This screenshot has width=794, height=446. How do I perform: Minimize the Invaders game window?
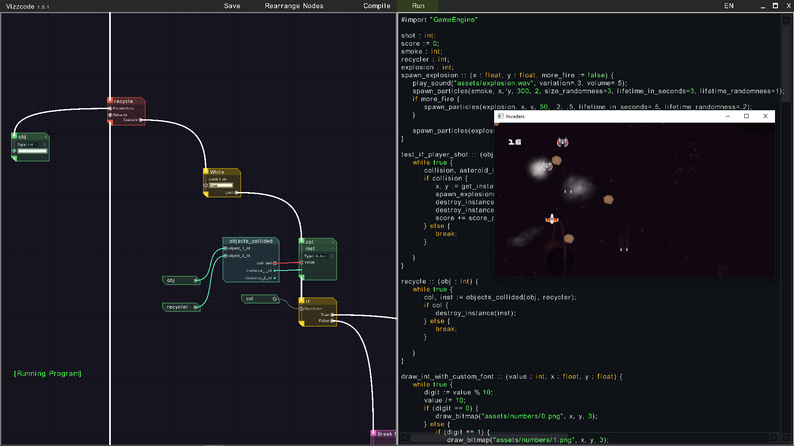(728, 116)
